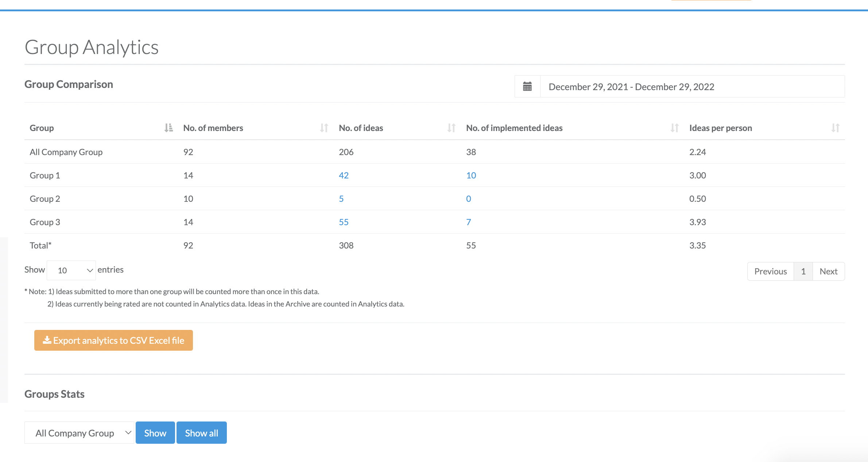This screenshot has width=868, height=462.
Task: Click the 3.93 ideas per person value
Action: [698, 222]
